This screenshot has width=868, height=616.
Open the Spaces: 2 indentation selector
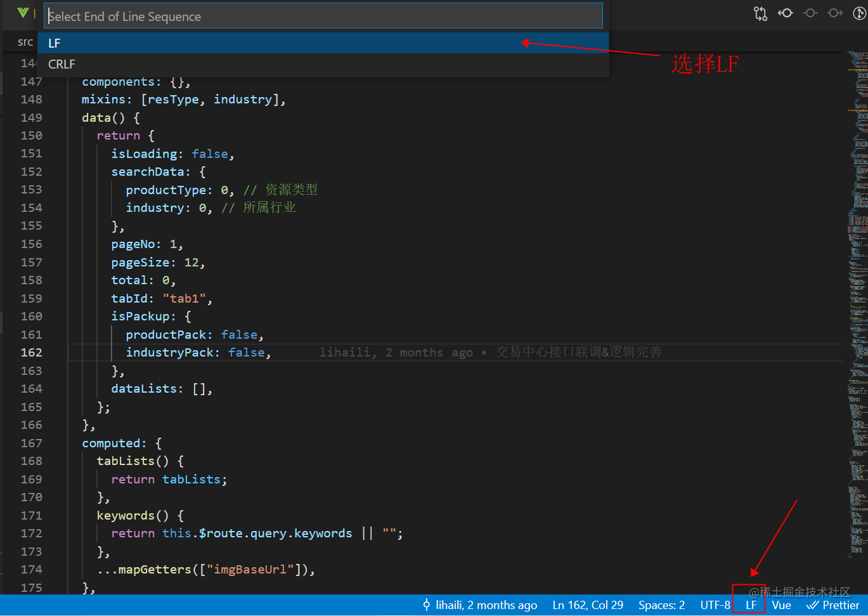point(661,605)
